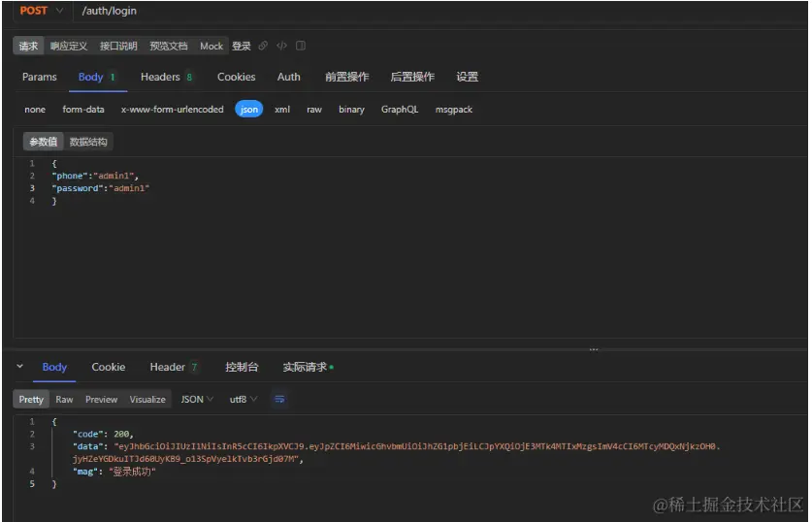This screenshot has height=522, width=812.
Task: Select the form-data body type
Action: pyautogui.click(x=83, y=110)
